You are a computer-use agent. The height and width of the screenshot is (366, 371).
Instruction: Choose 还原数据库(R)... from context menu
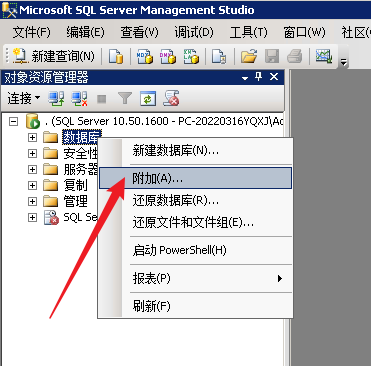tap(195, 201)
